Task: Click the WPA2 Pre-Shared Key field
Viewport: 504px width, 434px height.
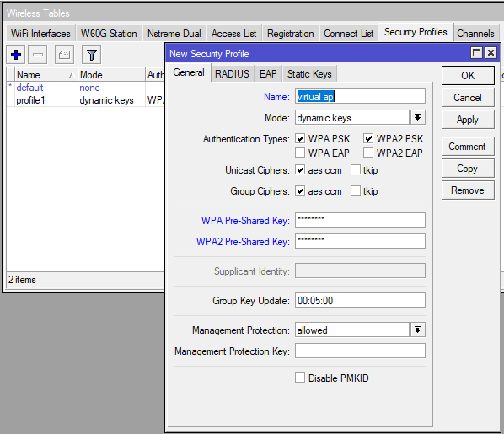Action: (360, 241)
